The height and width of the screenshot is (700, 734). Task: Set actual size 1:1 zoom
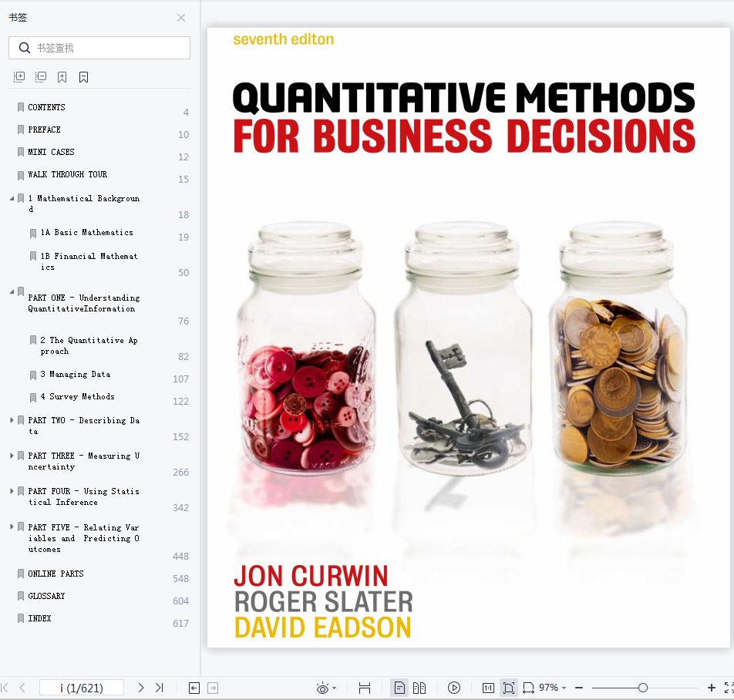488,688
